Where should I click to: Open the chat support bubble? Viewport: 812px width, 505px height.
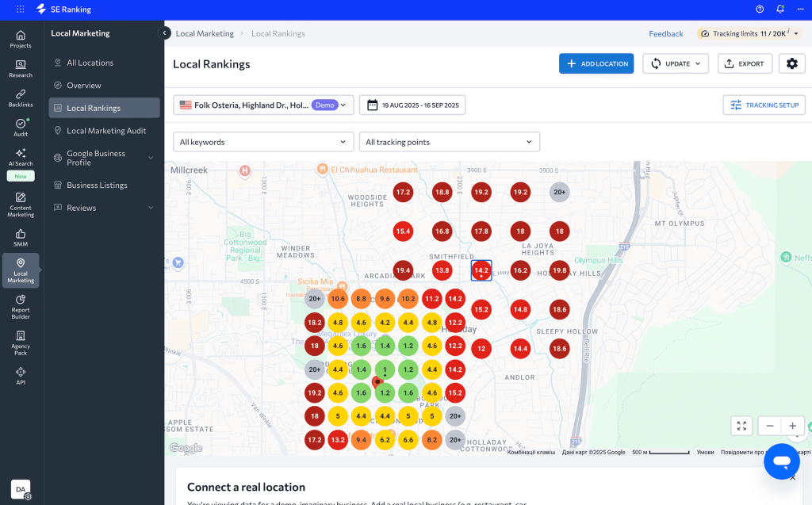[x=781, y=461]
